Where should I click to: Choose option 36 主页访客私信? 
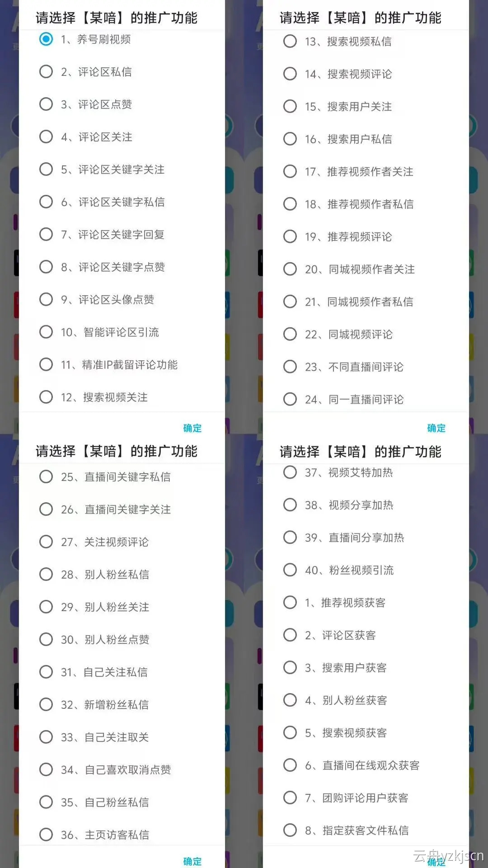(46, 835)
